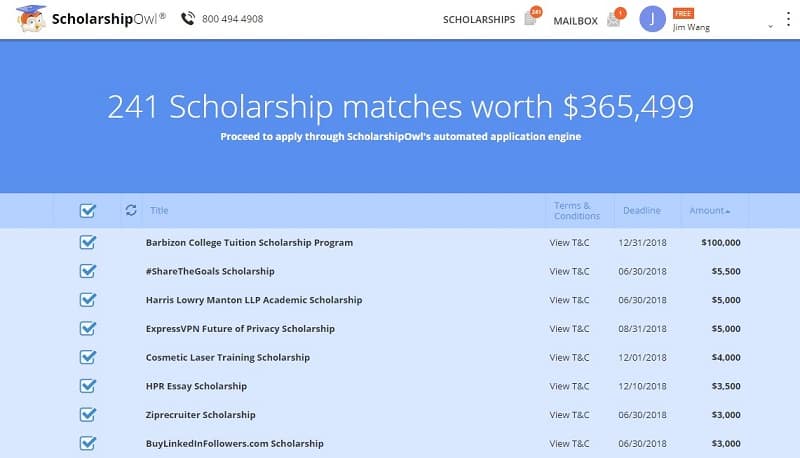Expand the user account dropdown arrow
This screenshot has width=800, height=458.
(x=771, y=24)
